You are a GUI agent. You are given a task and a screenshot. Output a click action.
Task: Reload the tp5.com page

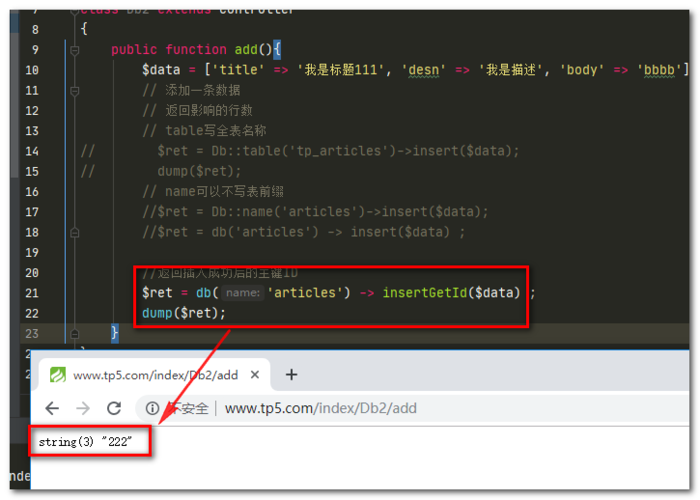tap(114, 408)
